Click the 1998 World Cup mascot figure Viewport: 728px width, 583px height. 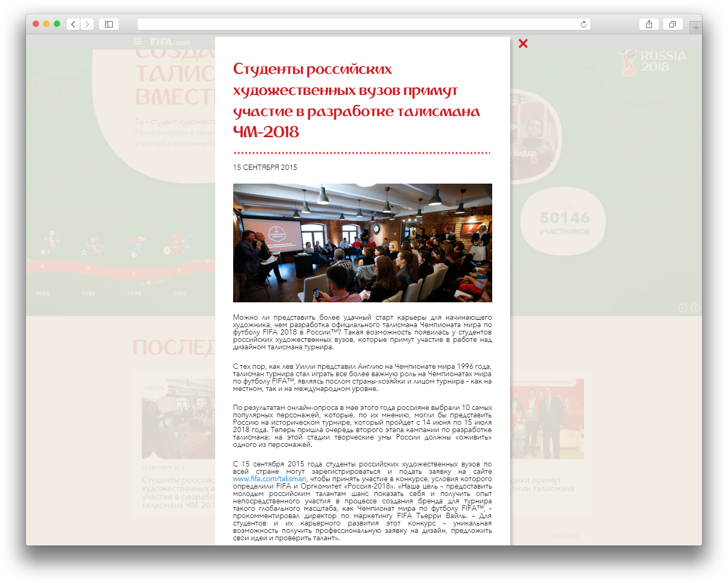coord(137,246)
